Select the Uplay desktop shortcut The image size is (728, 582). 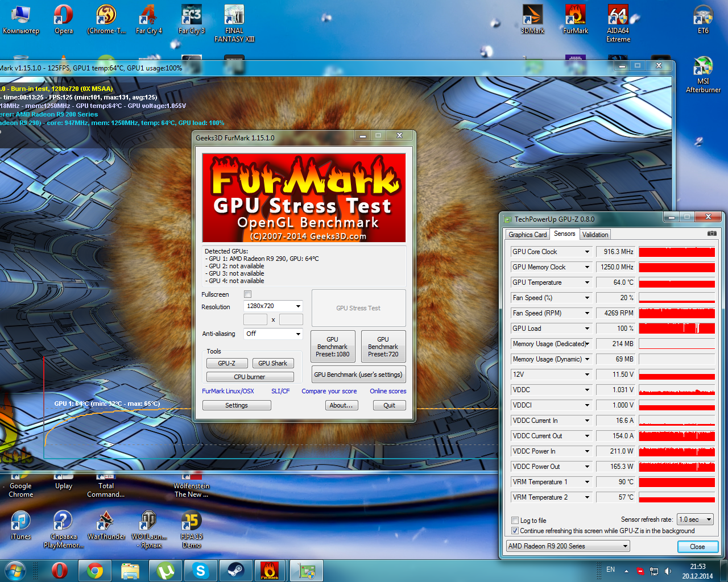(64, 482)
